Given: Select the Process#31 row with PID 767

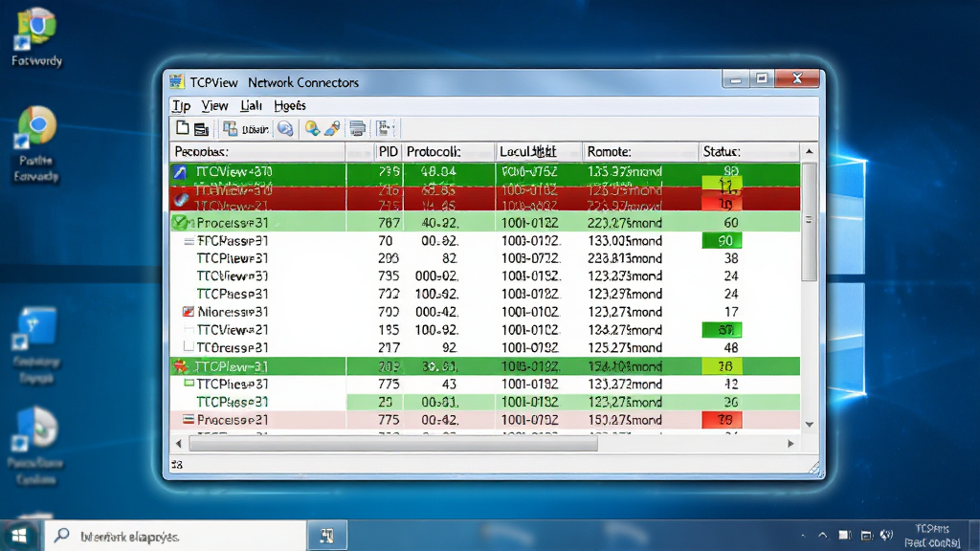Looking at the screenshot, I should (485, 222).
